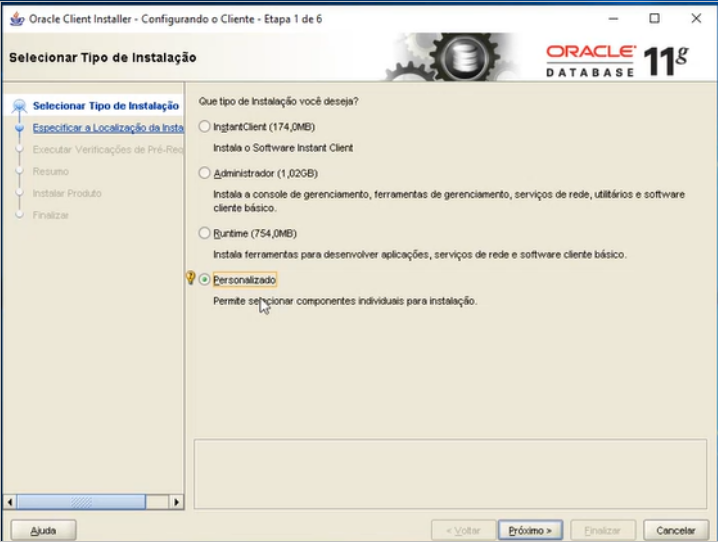
Task: Click the Executar Verificações de Pré-Req step
Action: click(x=108, y=150)
